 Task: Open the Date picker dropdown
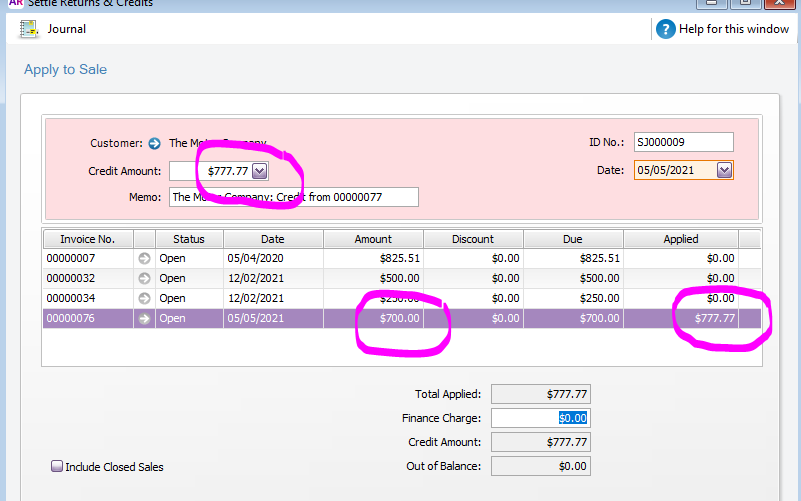tap(725, 170)
